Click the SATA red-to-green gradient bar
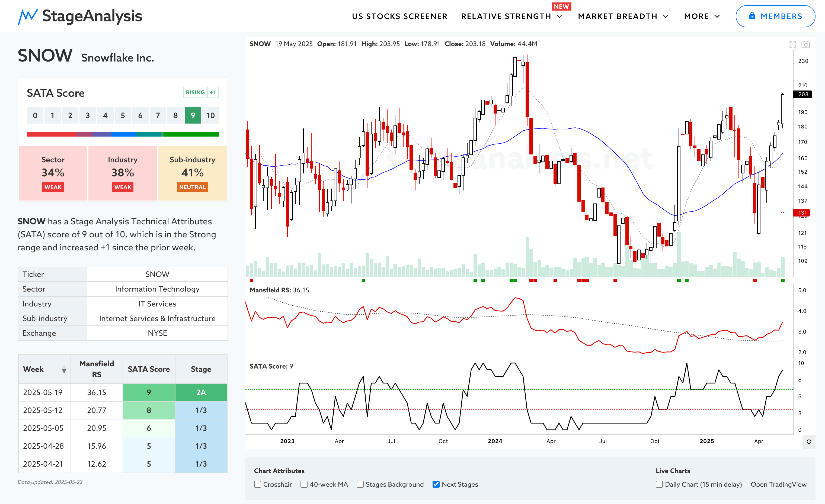 [x=123, y=134]
